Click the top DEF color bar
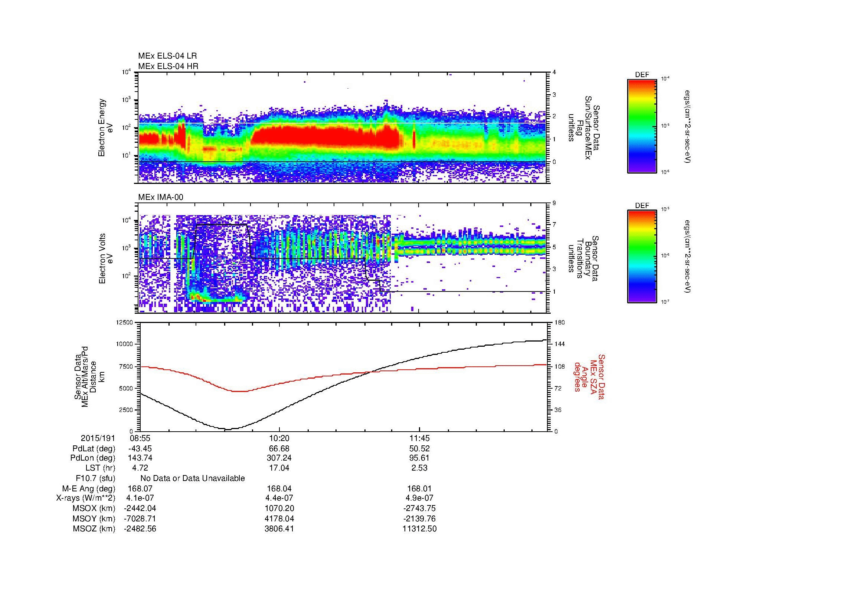The height and width of the screenshot is (613, 868). (x=642, y=126)
